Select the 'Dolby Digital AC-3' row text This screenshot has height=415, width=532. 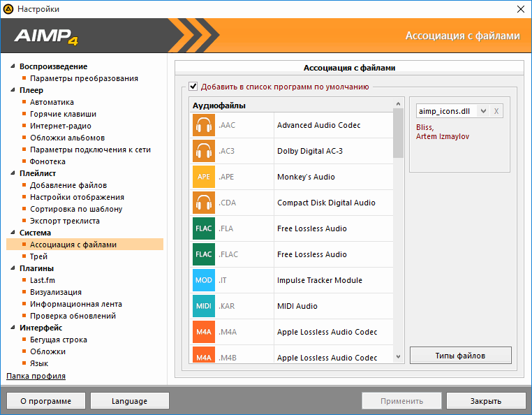pyautogui.click(x=310, y=151)
